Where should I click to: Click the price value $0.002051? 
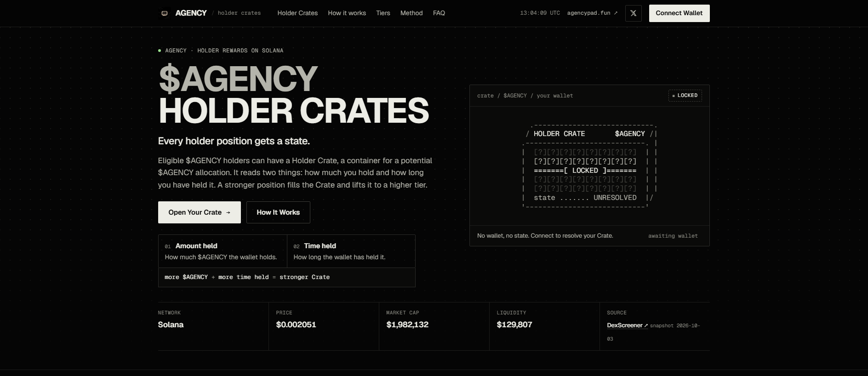click(x=296, y=325)
